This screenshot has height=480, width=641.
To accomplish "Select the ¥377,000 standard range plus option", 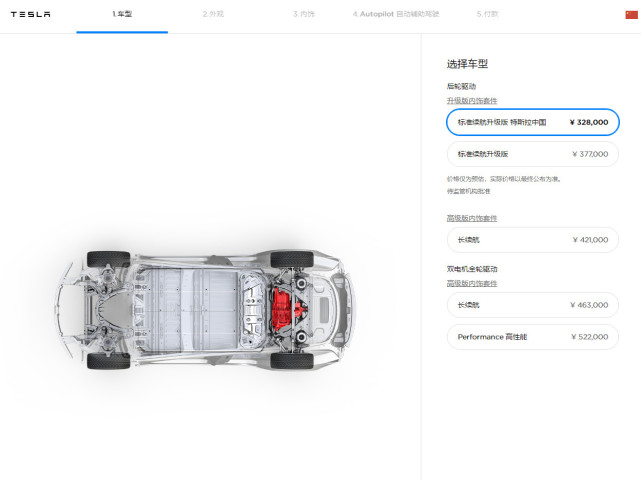I will pos(533,154).
